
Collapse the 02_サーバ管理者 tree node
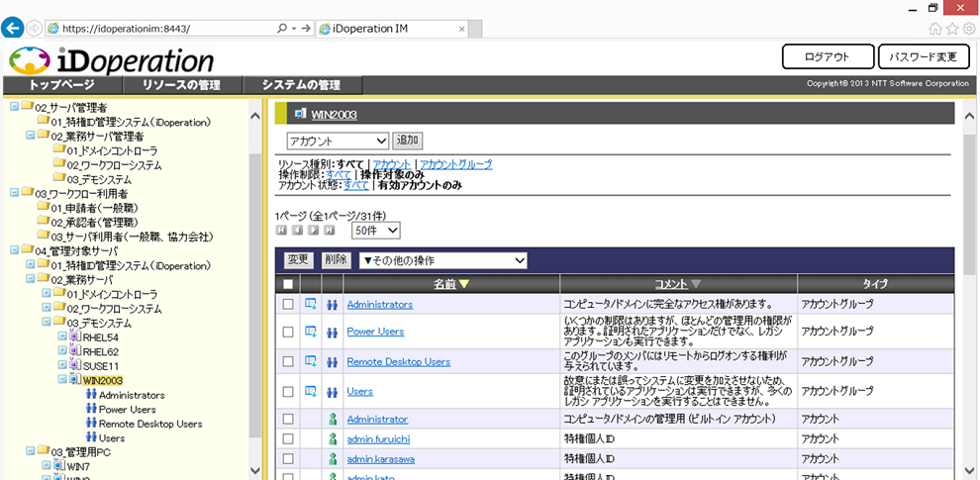(x=15, y=108)
